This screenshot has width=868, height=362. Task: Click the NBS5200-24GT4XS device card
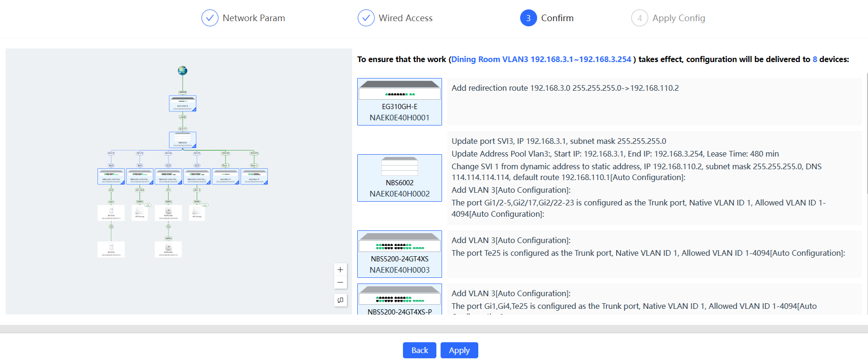tap(399, 254)
